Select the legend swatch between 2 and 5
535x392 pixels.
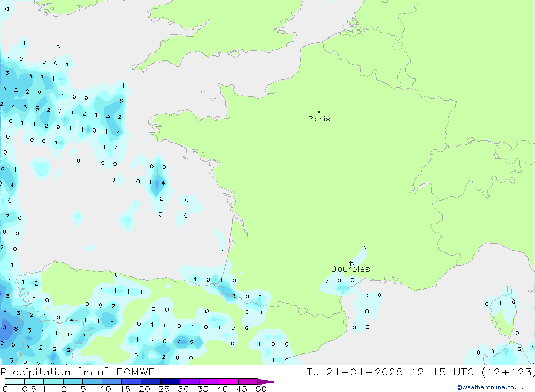[73, 381]
